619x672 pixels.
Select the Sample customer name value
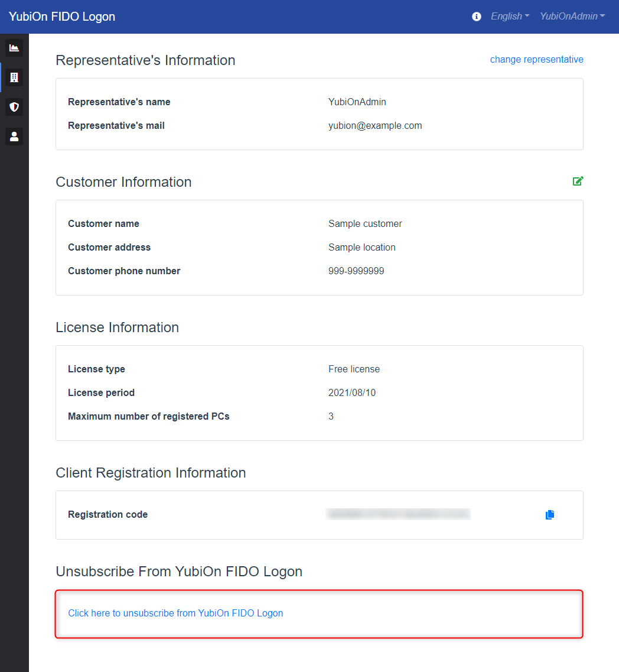(x=365, y=224)
